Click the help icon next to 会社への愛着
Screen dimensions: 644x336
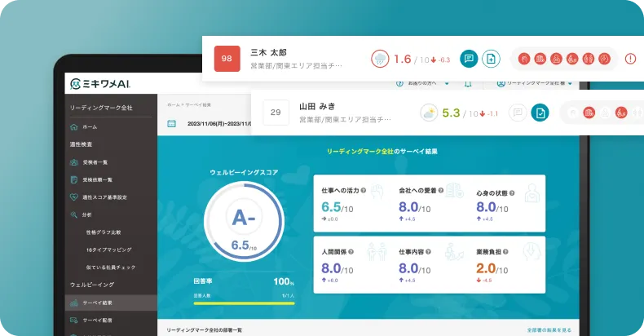tap(441, 191)
